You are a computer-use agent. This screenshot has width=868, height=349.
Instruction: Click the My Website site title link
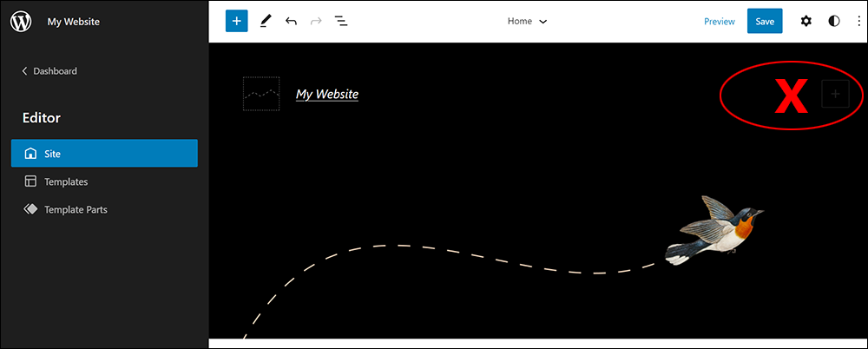(327, 94)
